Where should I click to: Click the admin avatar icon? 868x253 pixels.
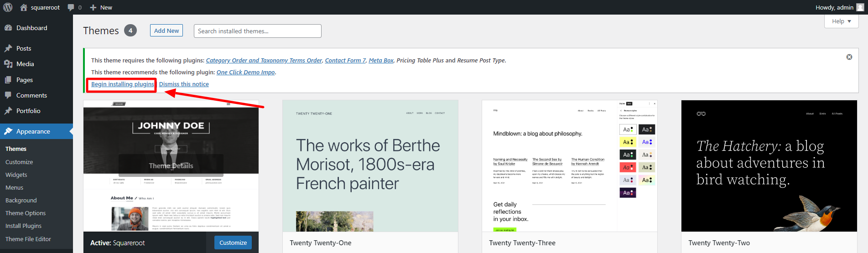click(x=860, y=7)
